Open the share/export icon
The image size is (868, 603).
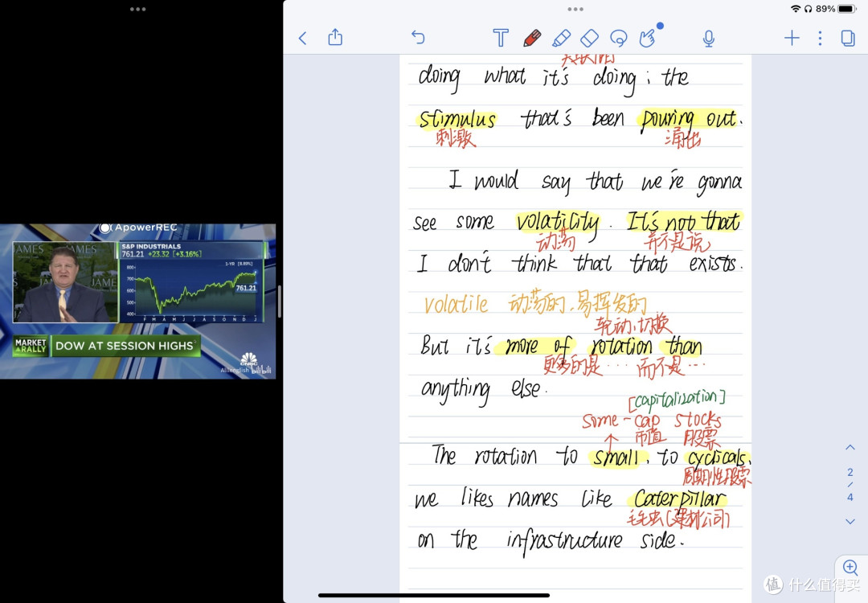pyautogui.click(x=335, y=37)
